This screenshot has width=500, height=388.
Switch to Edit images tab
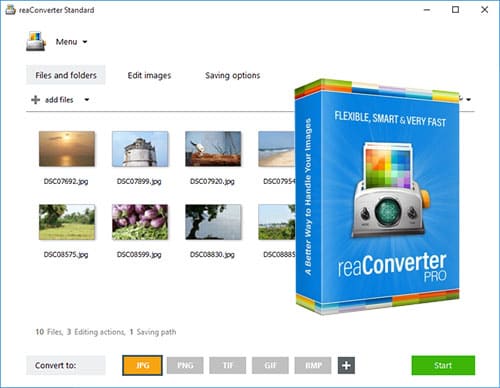tap(149, 75)
